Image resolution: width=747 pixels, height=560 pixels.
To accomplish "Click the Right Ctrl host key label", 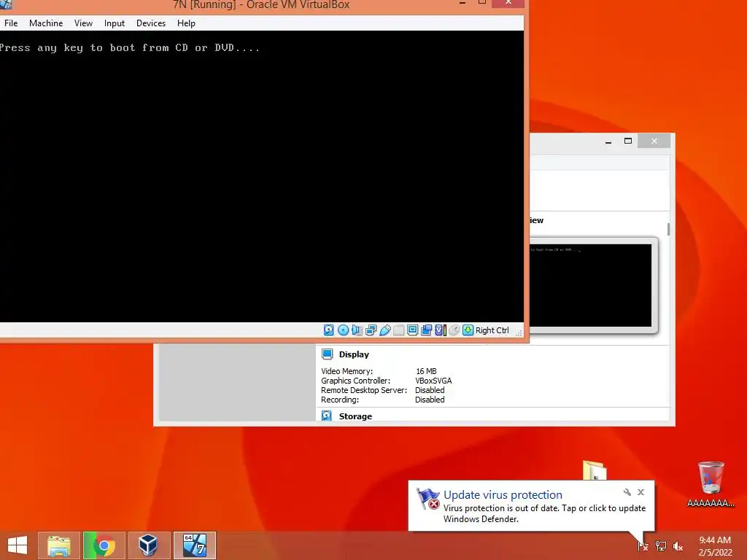I will point(492,330).
